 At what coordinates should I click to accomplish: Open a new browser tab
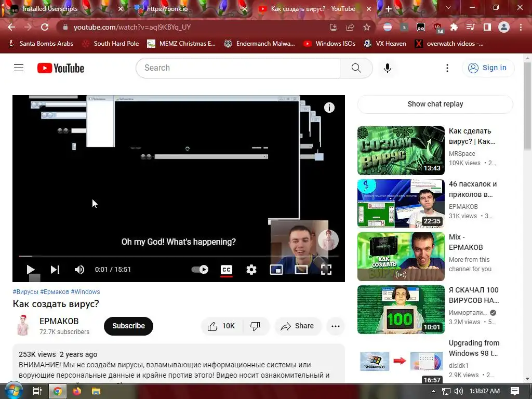[389, 9]
